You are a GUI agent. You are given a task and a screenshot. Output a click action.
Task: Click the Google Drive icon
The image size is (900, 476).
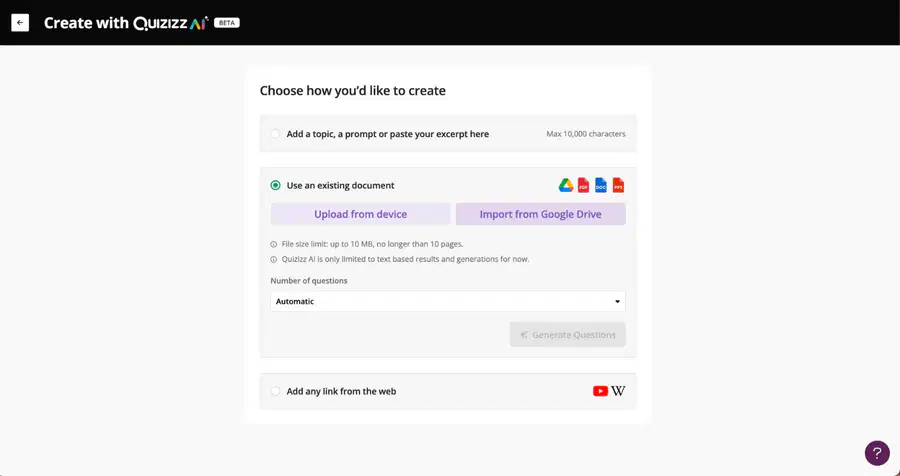click(x=566, y=185)
